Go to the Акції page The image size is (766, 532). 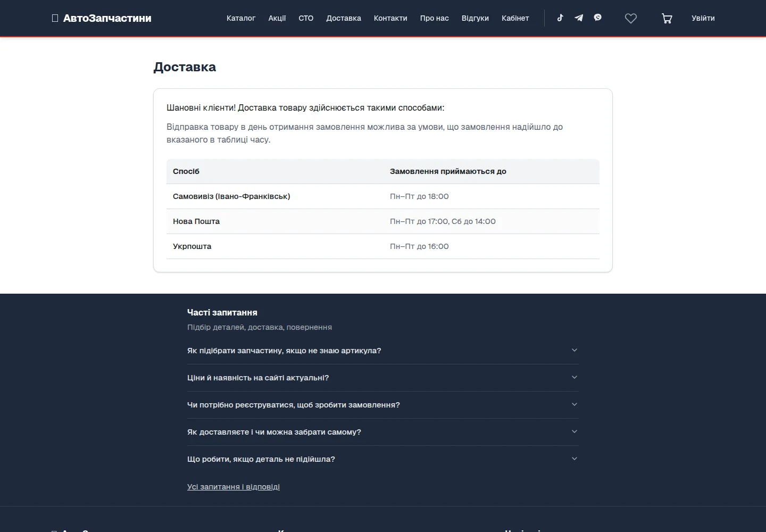coord(277,18)
